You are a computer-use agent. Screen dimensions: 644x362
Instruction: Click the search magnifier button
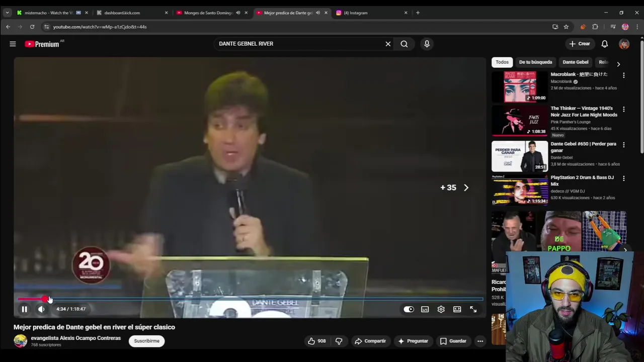click(404, 44)
